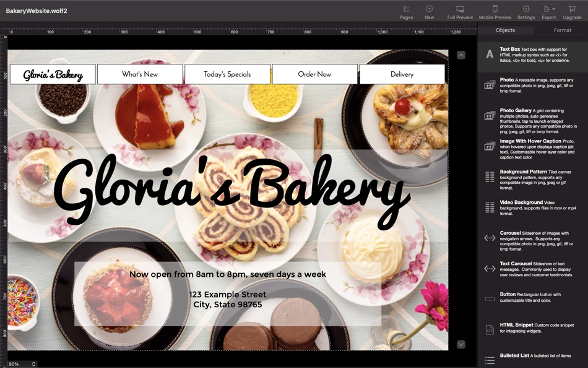Select the Bulleted List object icon

[490, 360]
